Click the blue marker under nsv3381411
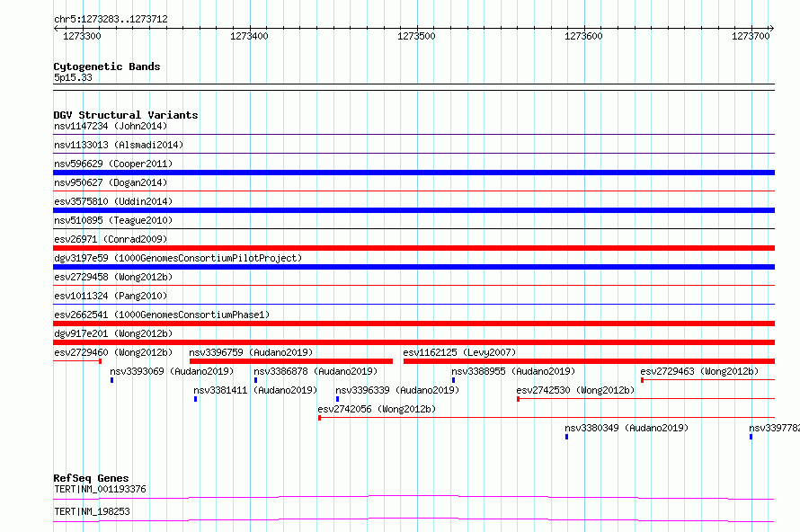 195,399
